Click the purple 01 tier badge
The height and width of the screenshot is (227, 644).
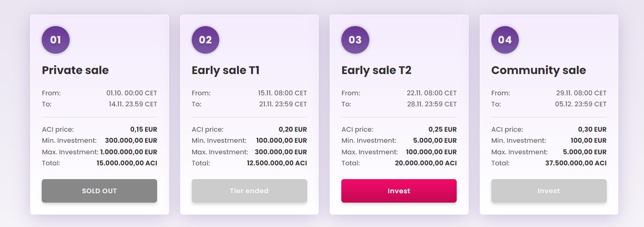point(55,40)
